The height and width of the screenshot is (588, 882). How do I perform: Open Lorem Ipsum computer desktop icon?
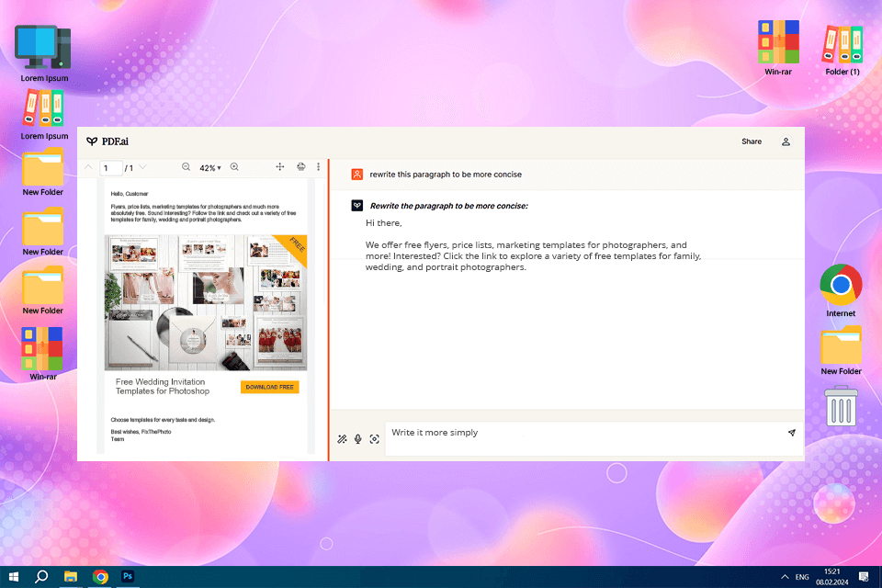coord(43,53)
